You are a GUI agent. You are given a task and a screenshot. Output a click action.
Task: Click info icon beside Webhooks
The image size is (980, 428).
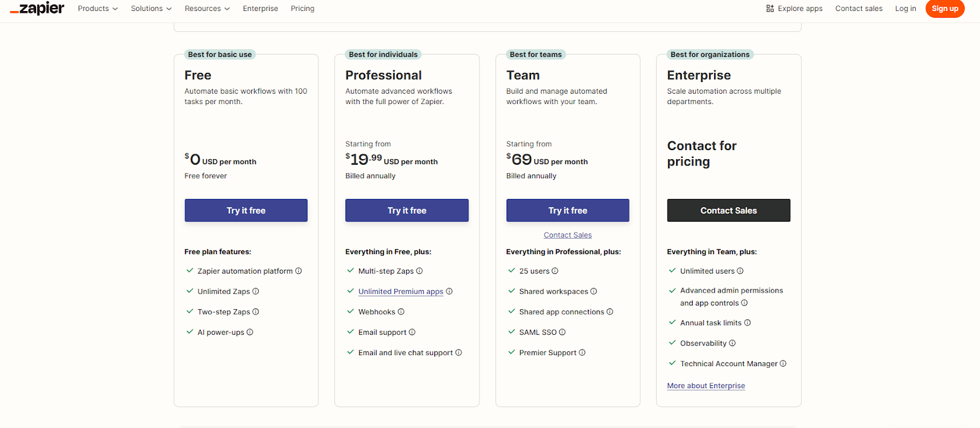pyautogui.click(x=401, y=312)
